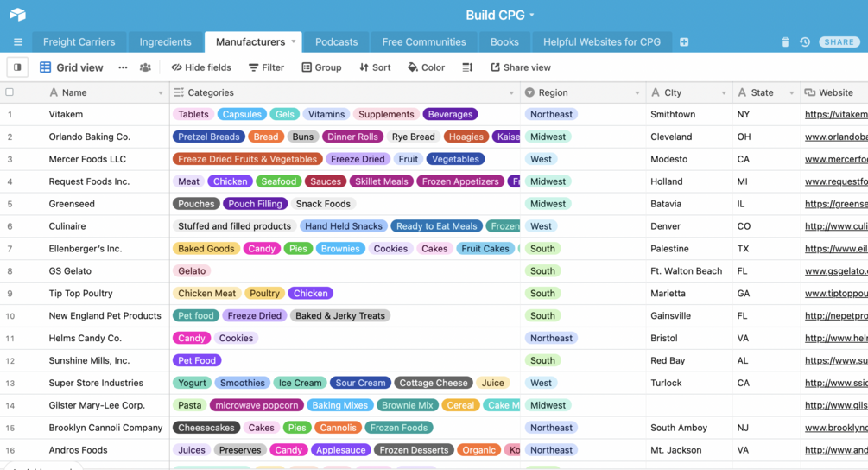Click the Airtable logo icon
The image size is (868, 470).
point(18,15)
